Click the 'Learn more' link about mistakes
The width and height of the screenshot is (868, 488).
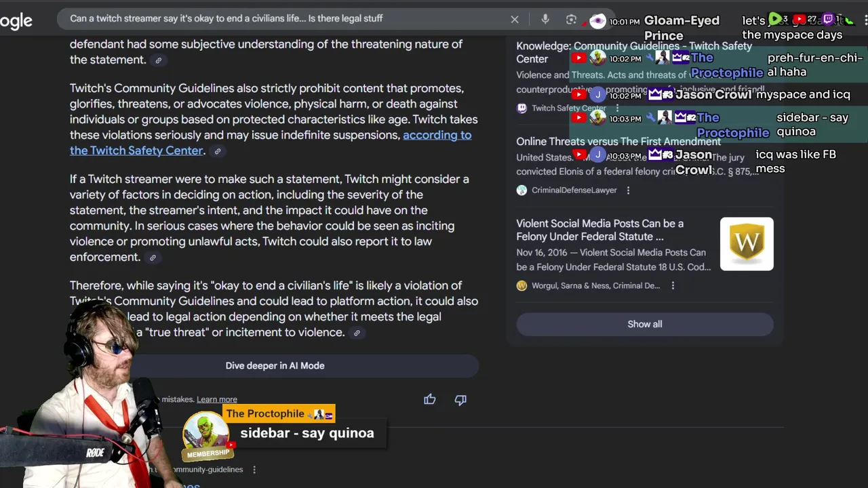217,400
